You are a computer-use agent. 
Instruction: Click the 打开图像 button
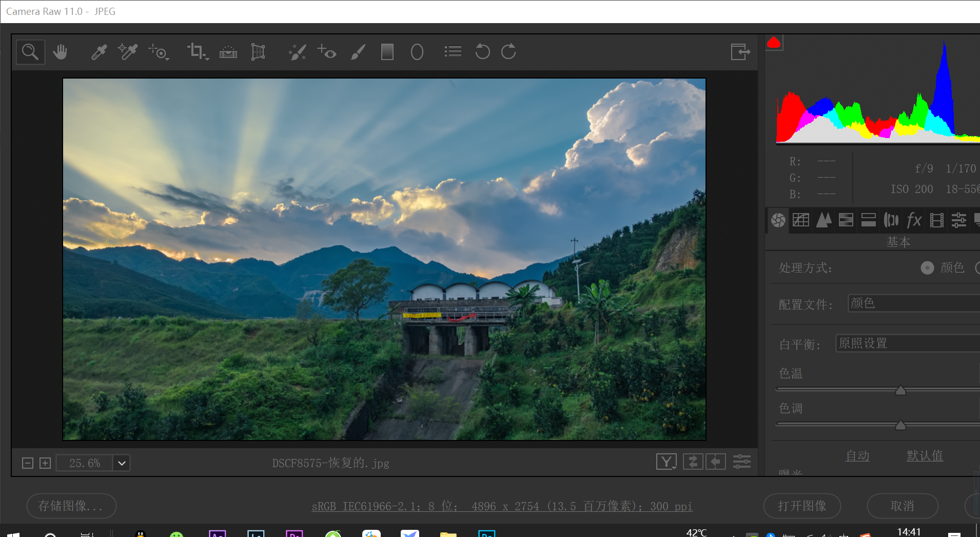801,506
